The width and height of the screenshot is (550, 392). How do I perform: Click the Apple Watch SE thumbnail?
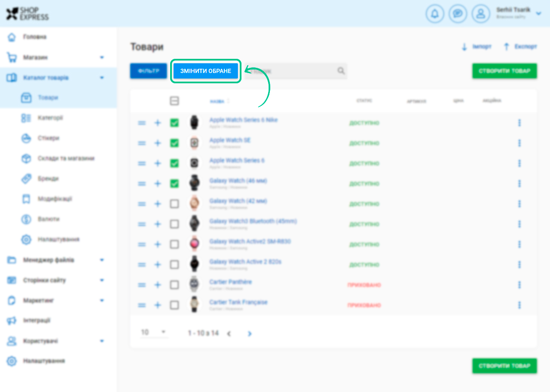click(x=195, y=143)
